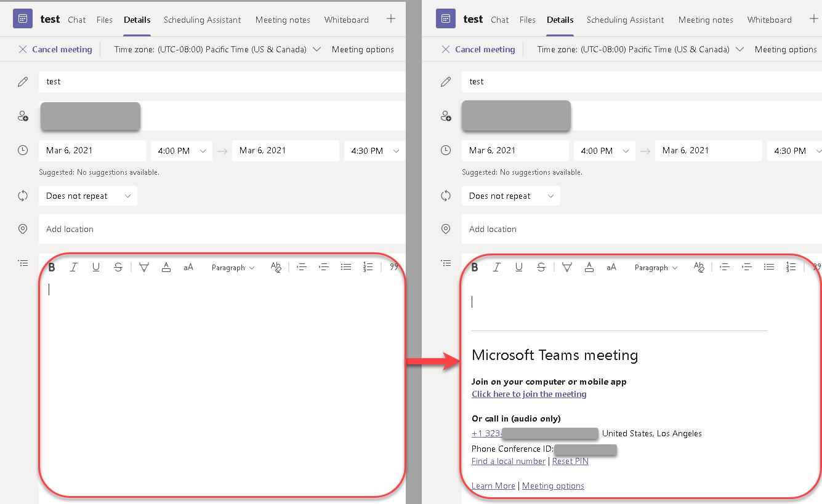Open the 4:00 PM start time dropdown
This screenshot has height=504, width=822.
pyautogui.click(x=181, y=150)
